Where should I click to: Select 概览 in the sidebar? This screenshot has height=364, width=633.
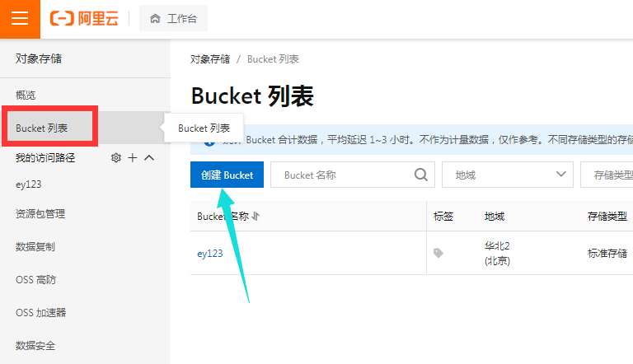coord(26,95)
